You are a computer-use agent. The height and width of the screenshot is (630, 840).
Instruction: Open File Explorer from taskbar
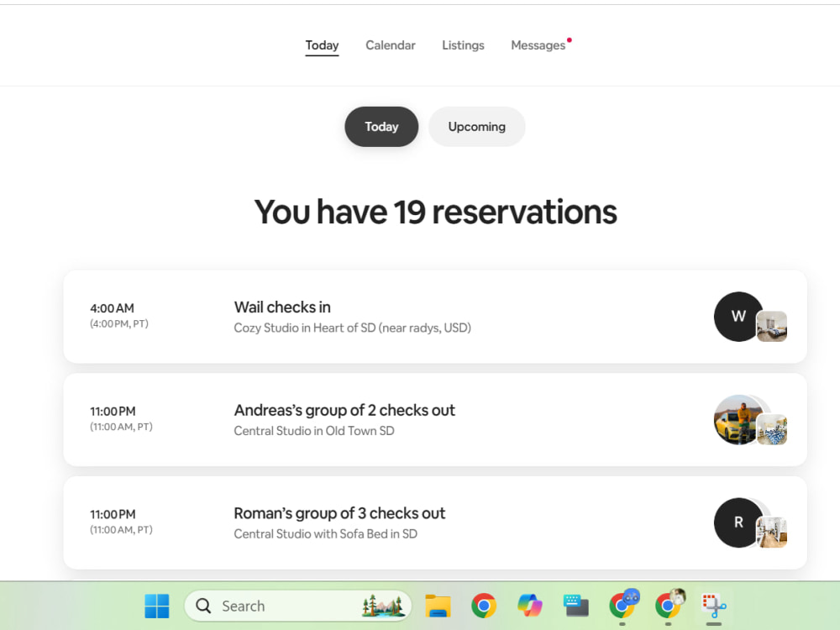pyautogui.click(x=438, y=606)
